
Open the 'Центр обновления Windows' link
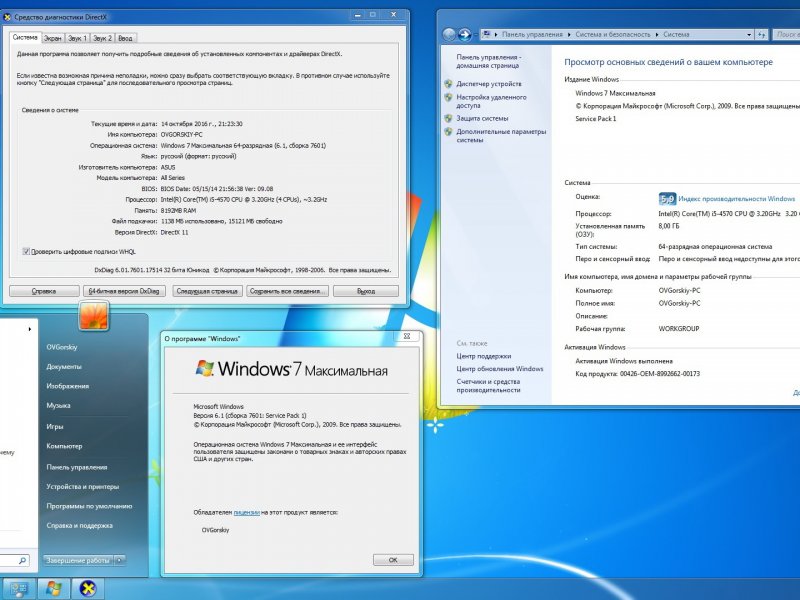pyautogui.click(x=500, y=368)
